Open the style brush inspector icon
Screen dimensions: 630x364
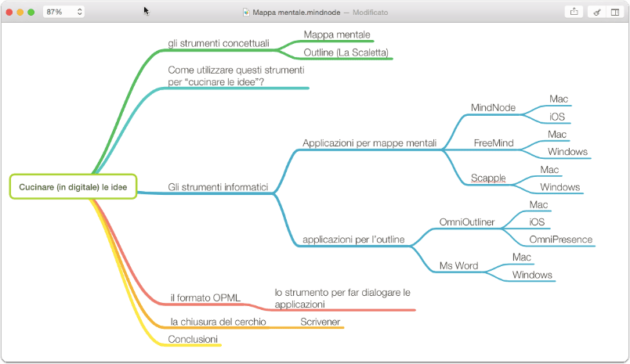pyautogui.click(x=596, y=12)
